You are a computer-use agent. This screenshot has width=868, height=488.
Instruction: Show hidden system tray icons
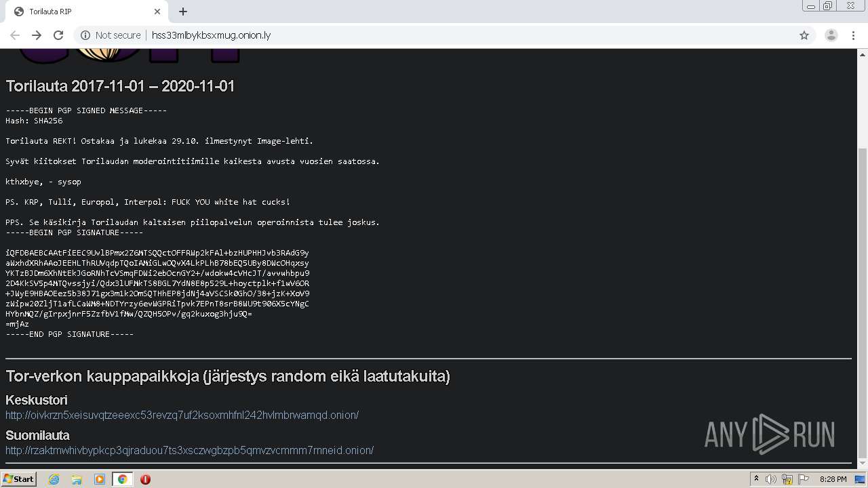click(x=756, y=479)
